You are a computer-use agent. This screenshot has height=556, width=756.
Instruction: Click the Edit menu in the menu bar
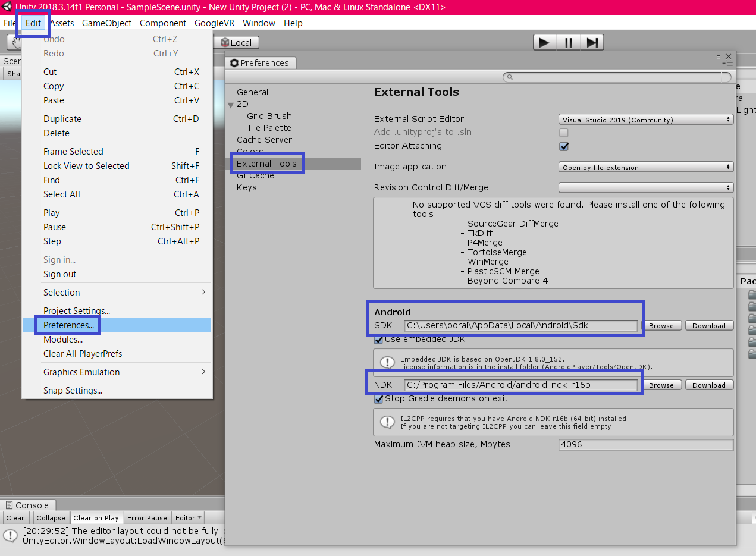(33, 23)
